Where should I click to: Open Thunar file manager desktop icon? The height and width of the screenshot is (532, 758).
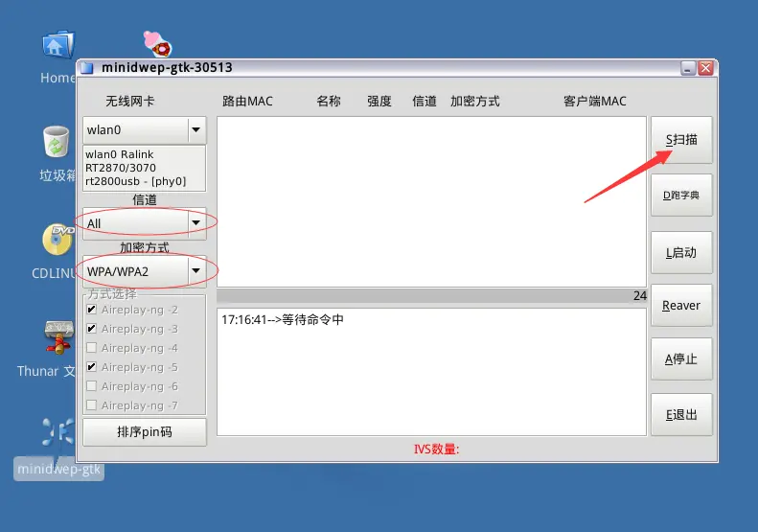tap(58, 337)
